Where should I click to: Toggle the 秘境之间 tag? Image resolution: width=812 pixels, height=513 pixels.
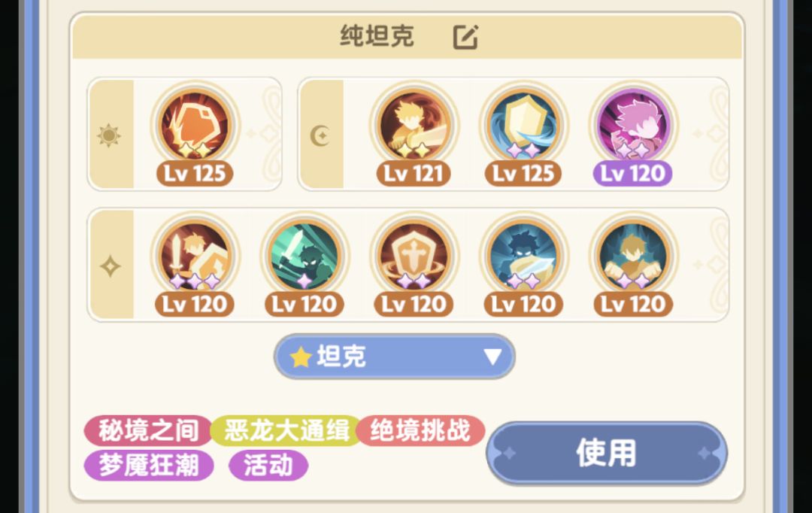click(x=149, y=430)
